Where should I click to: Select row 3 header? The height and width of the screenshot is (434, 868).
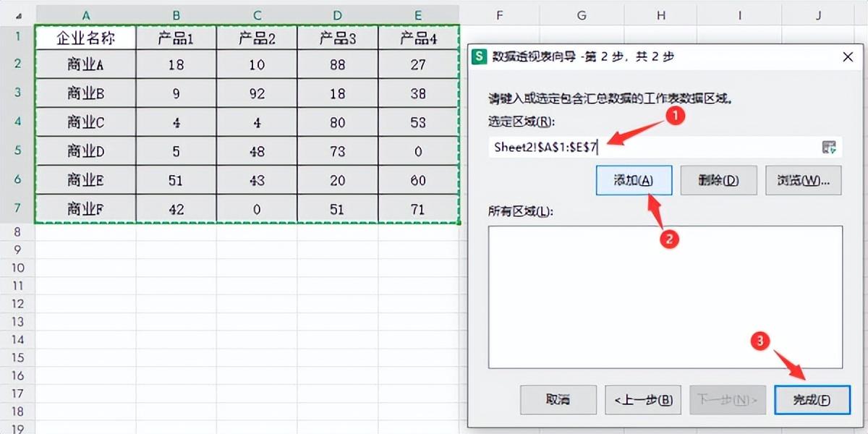coord(17,93)
